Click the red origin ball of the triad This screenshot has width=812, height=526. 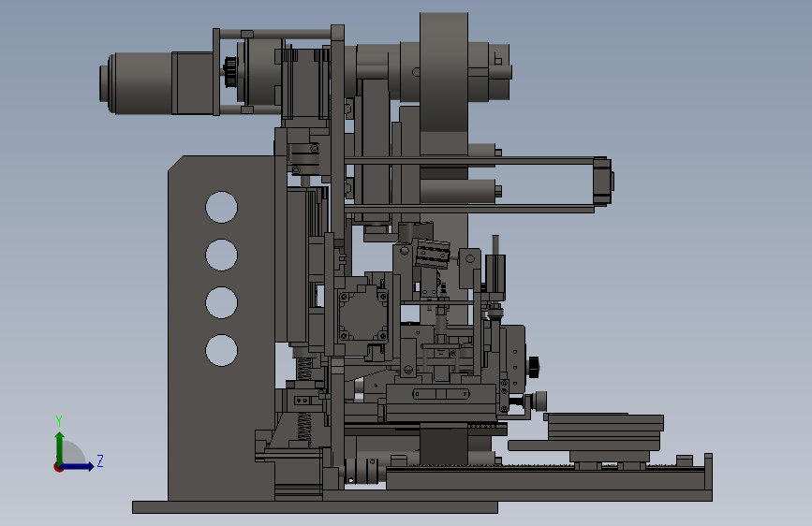[58, 467]
